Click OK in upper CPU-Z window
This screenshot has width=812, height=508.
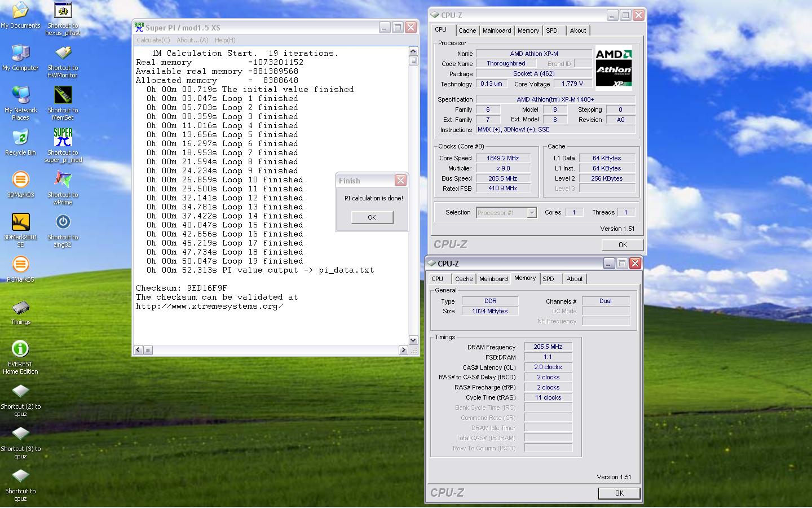pos(623,244)
